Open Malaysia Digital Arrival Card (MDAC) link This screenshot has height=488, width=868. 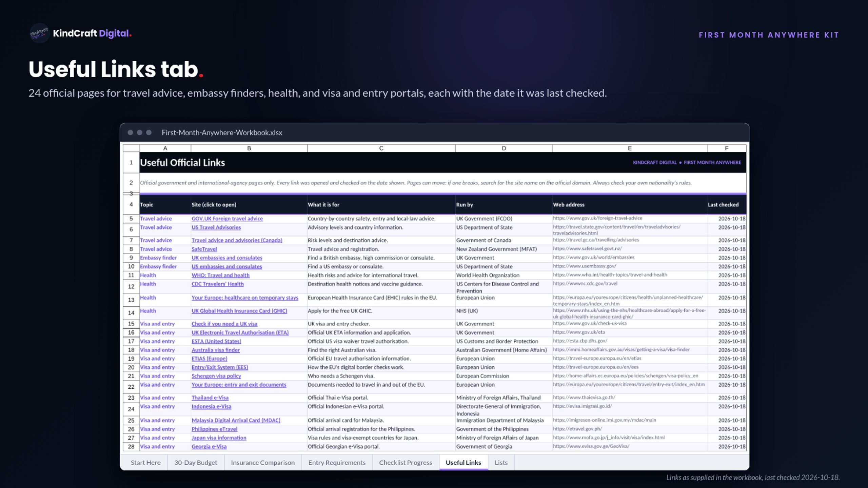coord(236,421)
